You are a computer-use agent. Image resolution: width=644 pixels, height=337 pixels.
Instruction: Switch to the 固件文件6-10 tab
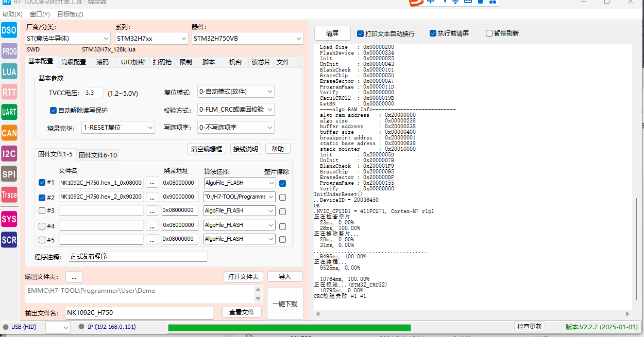pyautogui.click(x=98, y=155)
